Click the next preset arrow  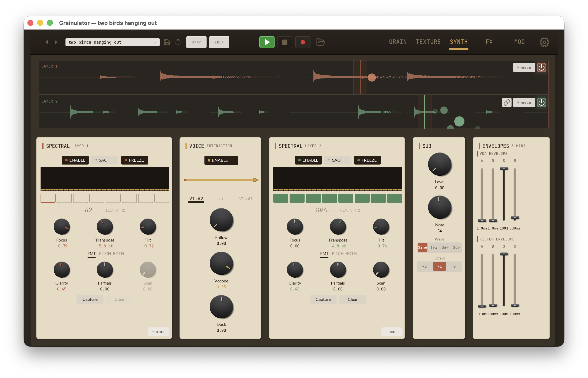point(56,42)
